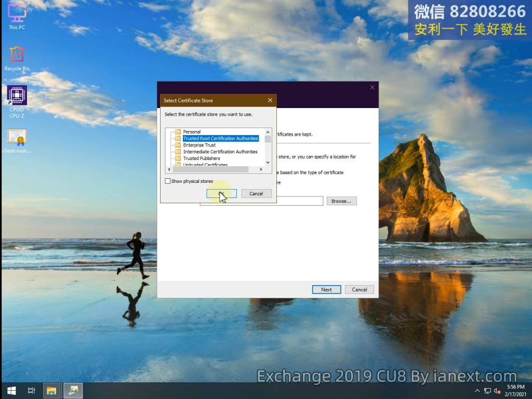532x399 pixels.
Task: Open File Explorer from the taskbar
Action: pyautogui.click(x=51, y=391)
